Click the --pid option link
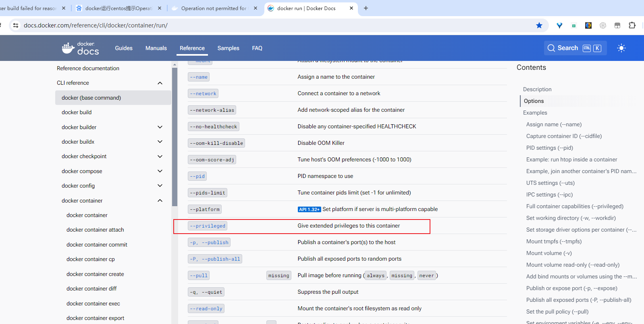The width and height of the screenshot is (644, 324). point(197,176)
